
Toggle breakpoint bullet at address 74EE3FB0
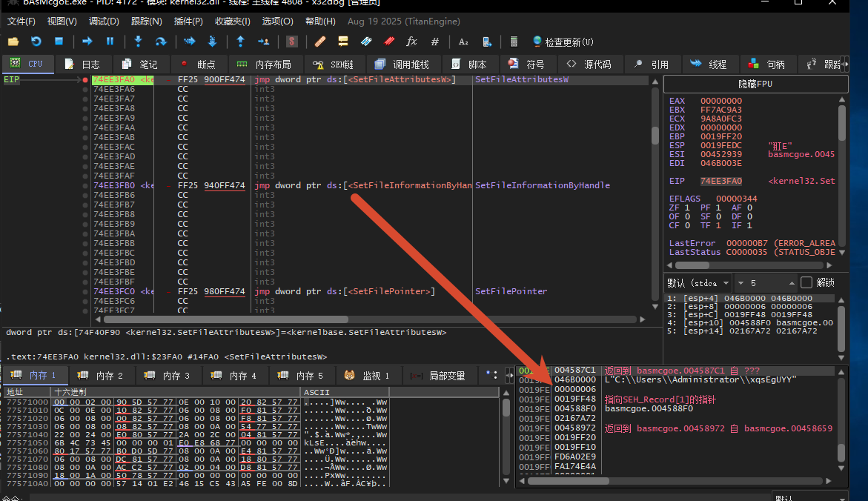(85, 185)
